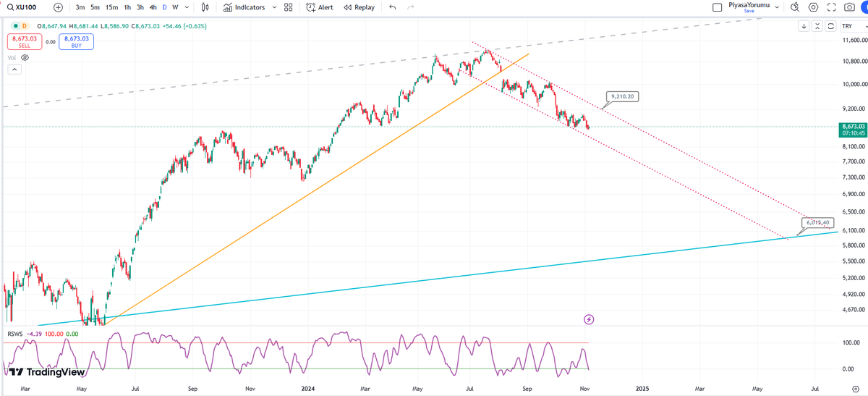Choose the 4h timeframe

pos(153,7)
